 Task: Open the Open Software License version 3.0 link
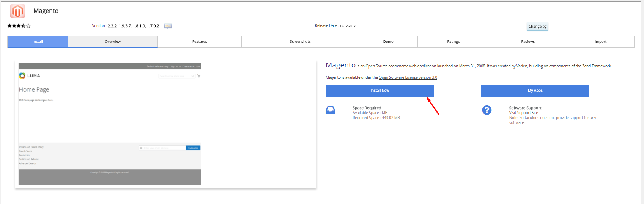pyautogui.click(x=408, y=78)
